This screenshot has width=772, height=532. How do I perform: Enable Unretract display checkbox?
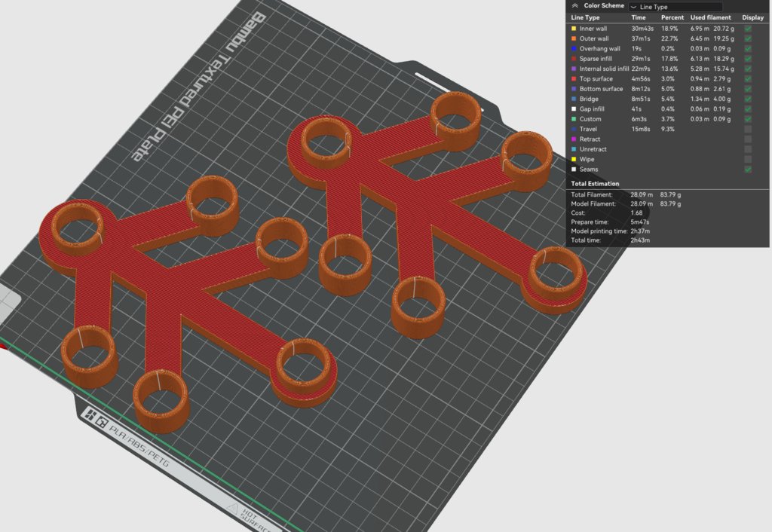click(748, 149)
